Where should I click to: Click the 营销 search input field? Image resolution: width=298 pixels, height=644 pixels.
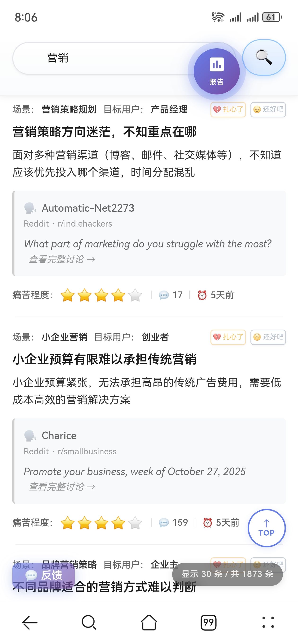105,58
